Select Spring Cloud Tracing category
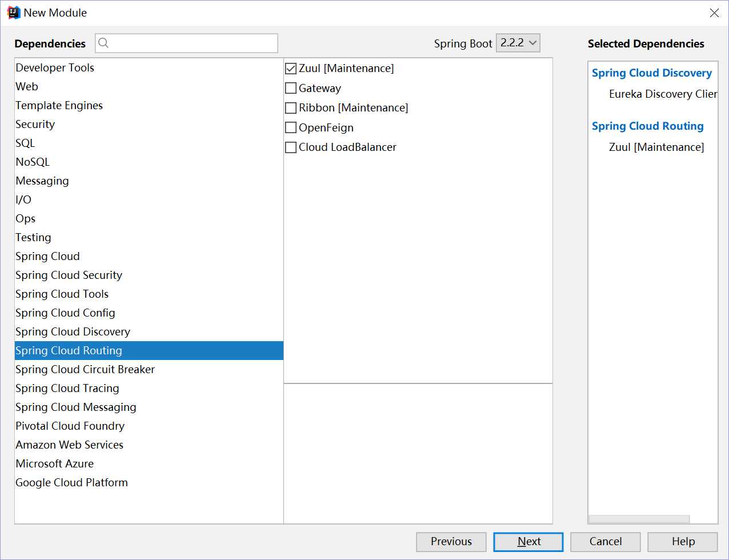 point(149,388)
